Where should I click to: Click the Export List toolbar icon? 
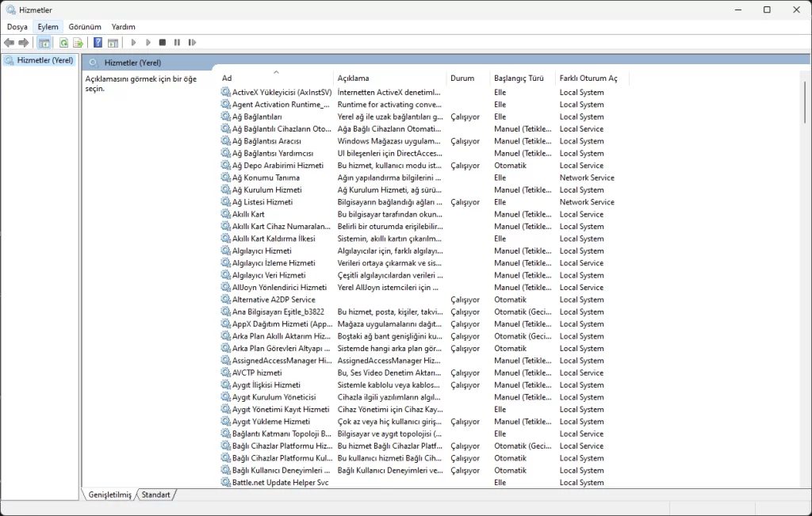click(x=78, y=43)
